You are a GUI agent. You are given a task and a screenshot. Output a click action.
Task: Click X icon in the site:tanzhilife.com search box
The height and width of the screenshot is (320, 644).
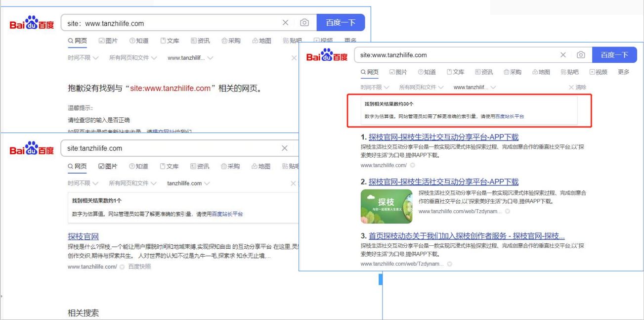[x=285, y=148]
